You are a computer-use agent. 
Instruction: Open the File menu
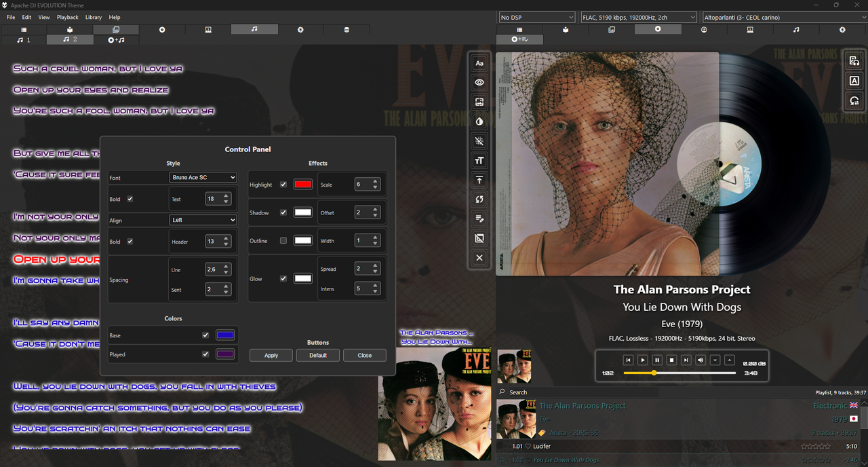pos(10,17)
